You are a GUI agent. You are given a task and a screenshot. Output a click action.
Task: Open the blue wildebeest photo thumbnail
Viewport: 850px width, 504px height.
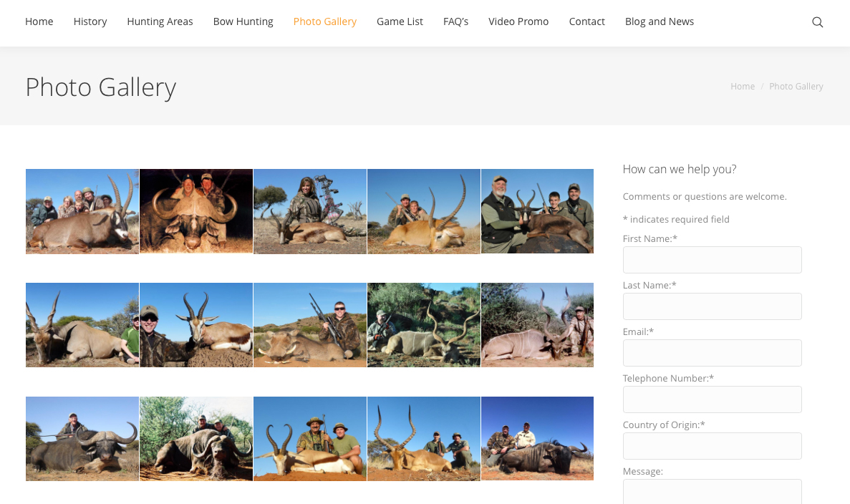[537, 438]
